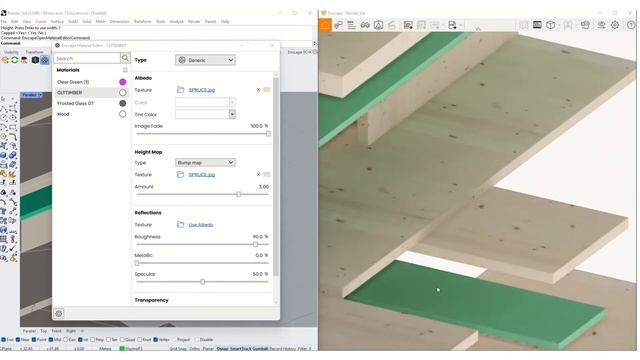This screenshot has width=640, height=360.
Task: Remove the Albedo texture with X
Action: click(x=258, y=90)
